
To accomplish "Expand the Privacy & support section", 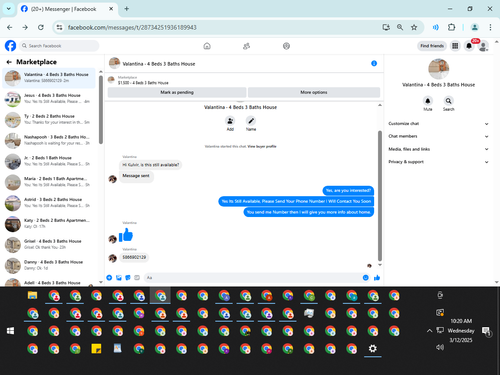I will pyautogui.click(x=438, y=162).
